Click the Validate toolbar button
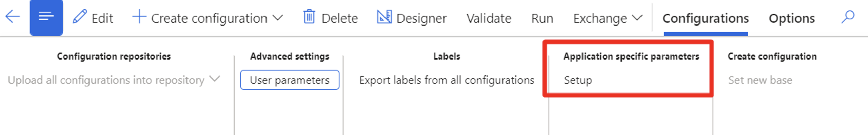This screenshot has height=135, width=868. tap(489, 18)
